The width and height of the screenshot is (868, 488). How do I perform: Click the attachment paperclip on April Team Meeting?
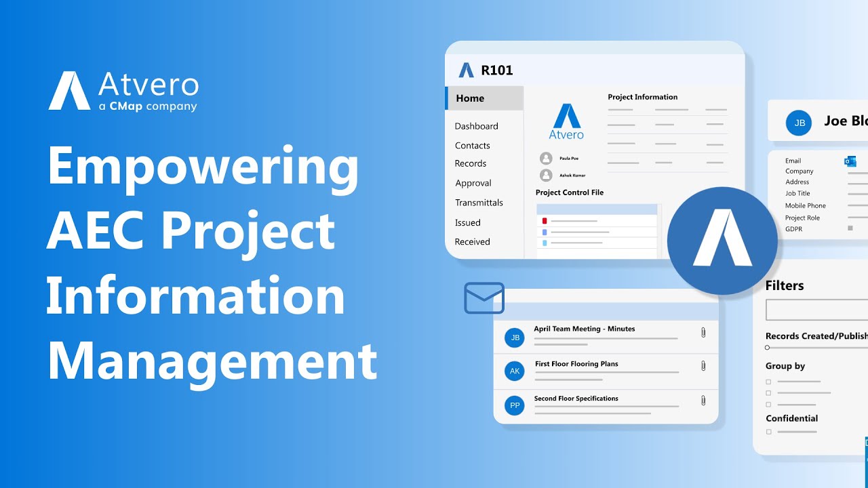(703, 332)
